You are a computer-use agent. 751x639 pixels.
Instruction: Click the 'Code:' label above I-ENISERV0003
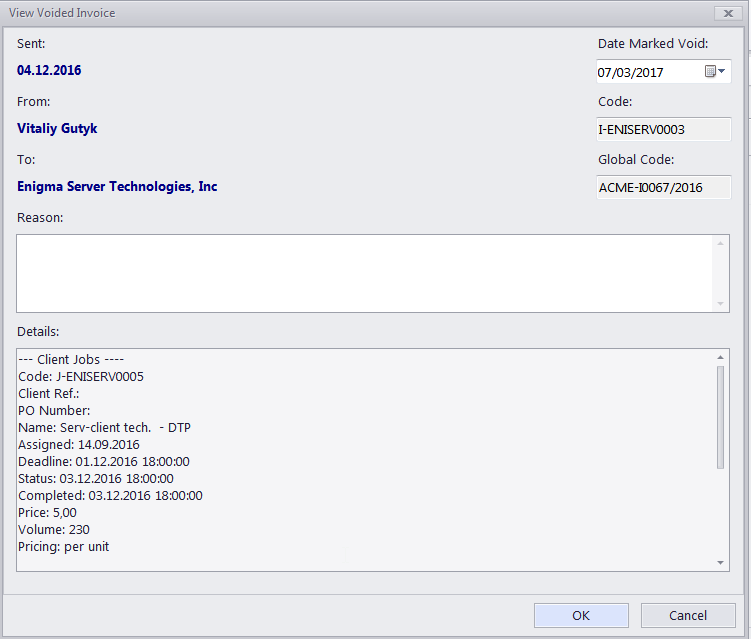pyautogui.click(x=615, y=102)
